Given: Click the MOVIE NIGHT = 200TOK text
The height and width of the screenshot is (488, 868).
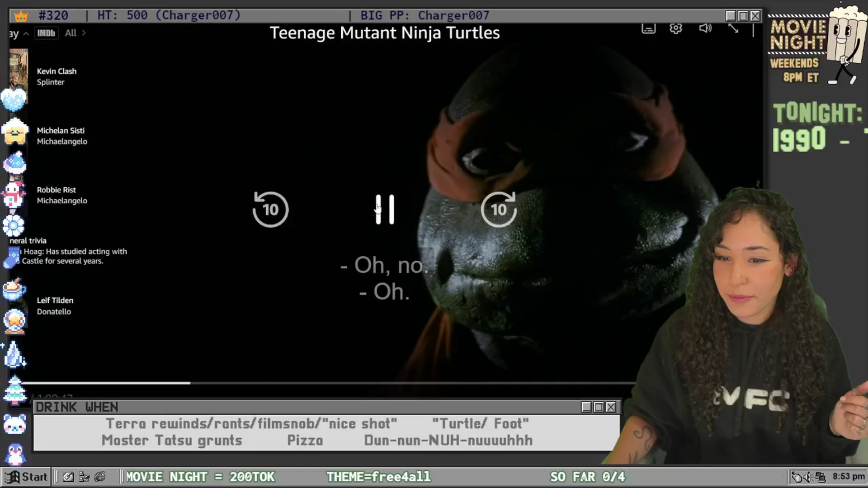Looking at the screenshot, I should [x=200, y=477].
